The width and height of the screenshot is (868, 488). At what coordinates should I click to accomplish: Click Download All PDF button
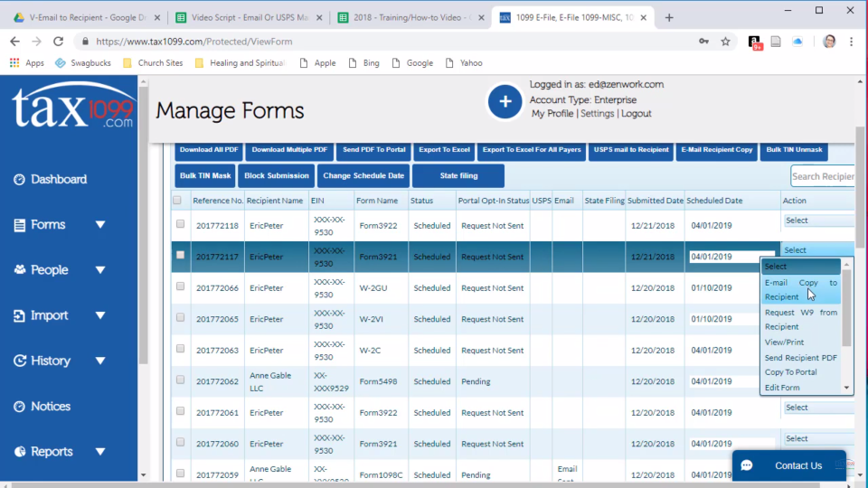209,150
